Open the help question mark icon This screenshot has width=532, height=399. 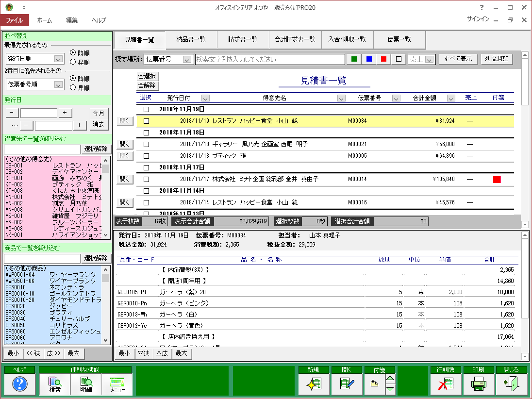20,384
